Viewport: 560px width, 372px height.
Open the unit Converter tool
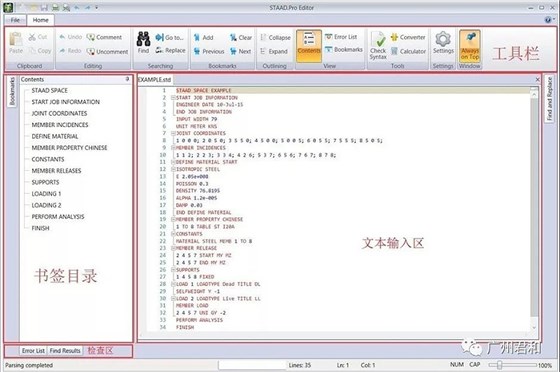[408, 37]
